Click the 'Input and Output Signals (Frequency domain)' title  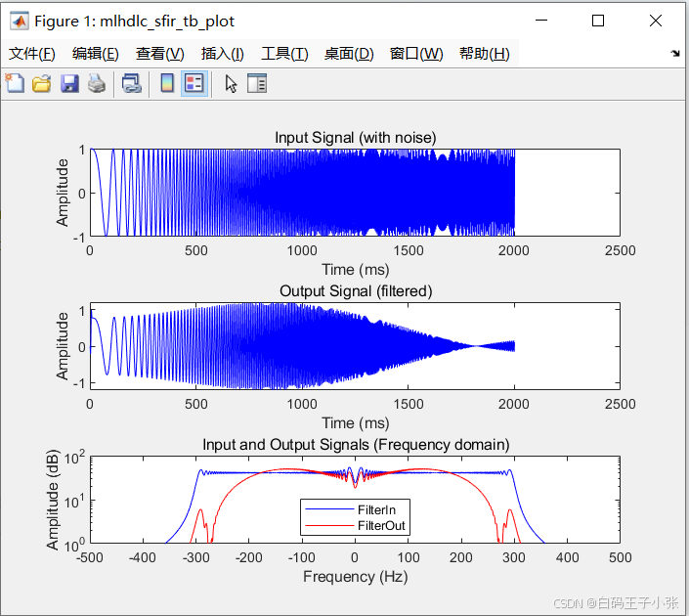pyautogui.click(x=356, y=445)
